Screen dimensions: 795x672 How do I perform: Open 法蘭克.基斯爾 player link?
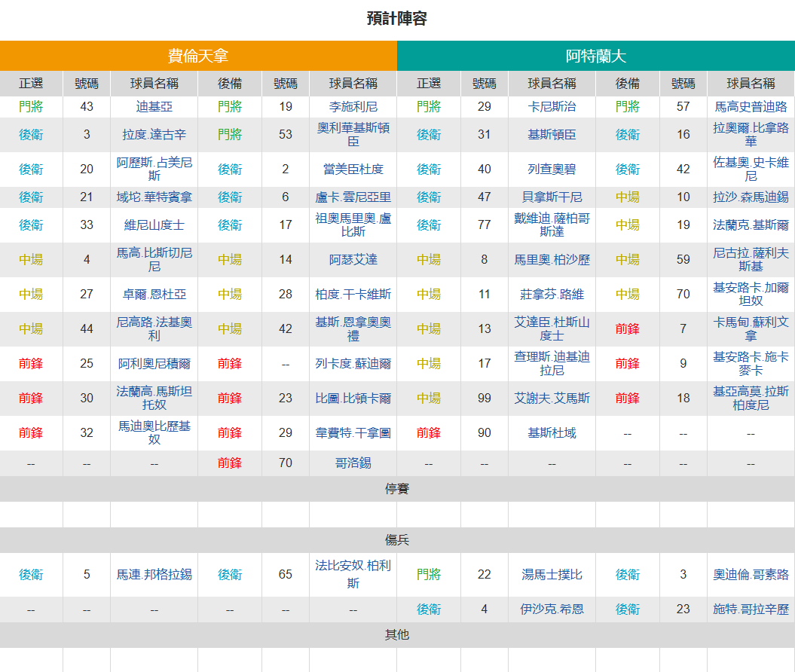(751, 225)
